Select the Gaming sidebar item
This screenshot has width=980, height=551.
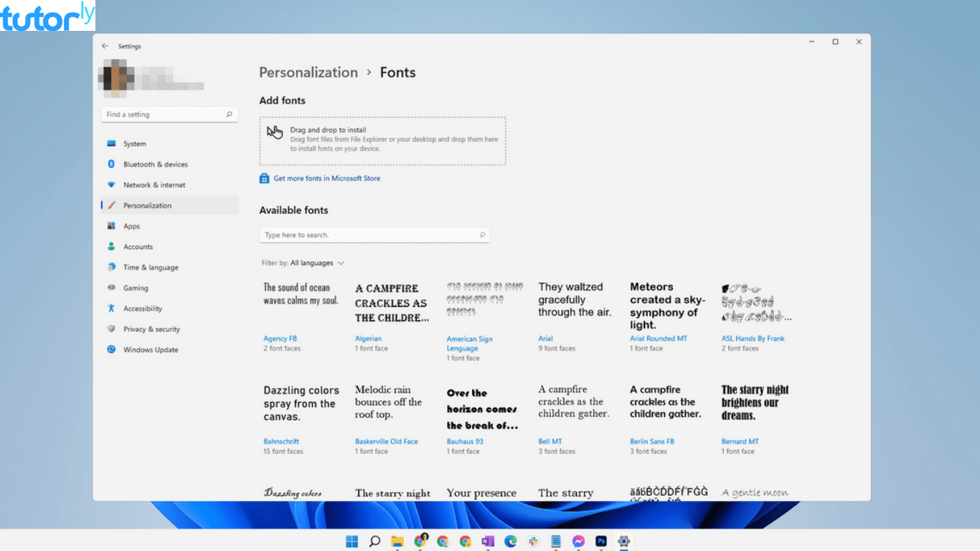tap(169, 288)
